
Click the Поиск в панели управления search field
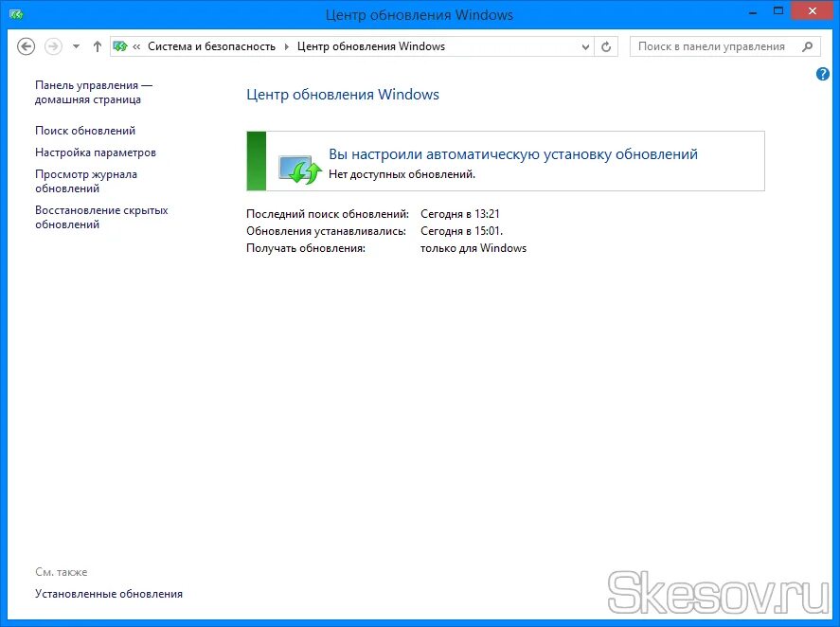click(x=724, y=46)
